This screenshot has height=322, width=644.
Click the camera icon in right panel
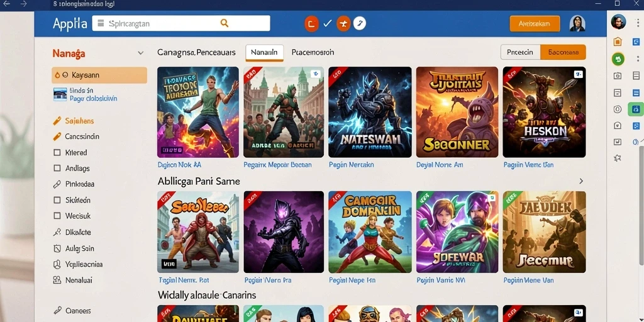618,76
